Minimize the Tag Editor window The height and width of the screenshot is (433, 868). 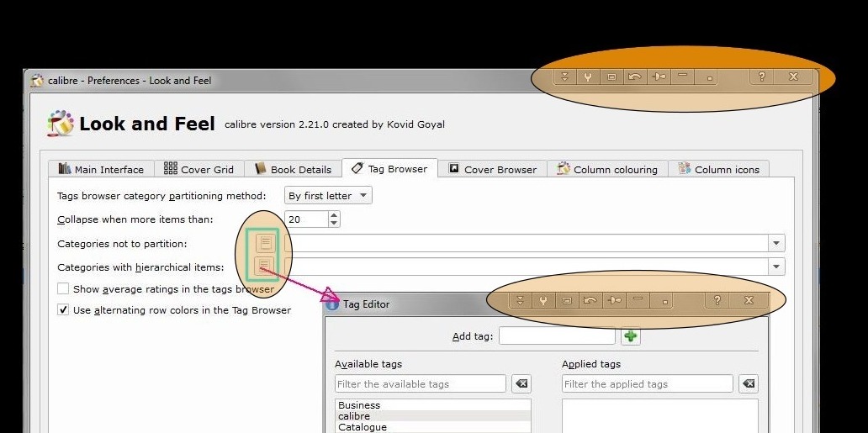click(x=638, y=300)
